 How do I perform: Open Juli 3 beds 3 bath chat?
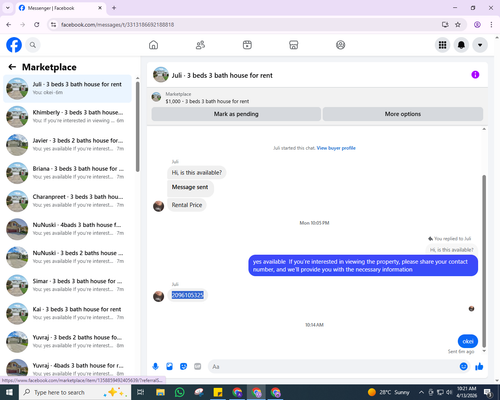(x=67, y=88)
